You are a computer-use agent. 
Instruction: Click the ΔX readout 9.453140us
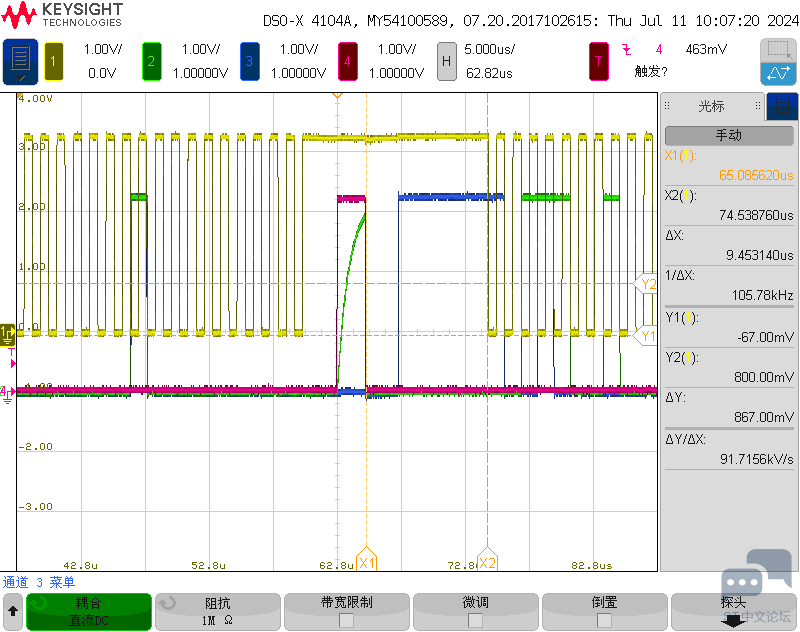click(759, 255)
